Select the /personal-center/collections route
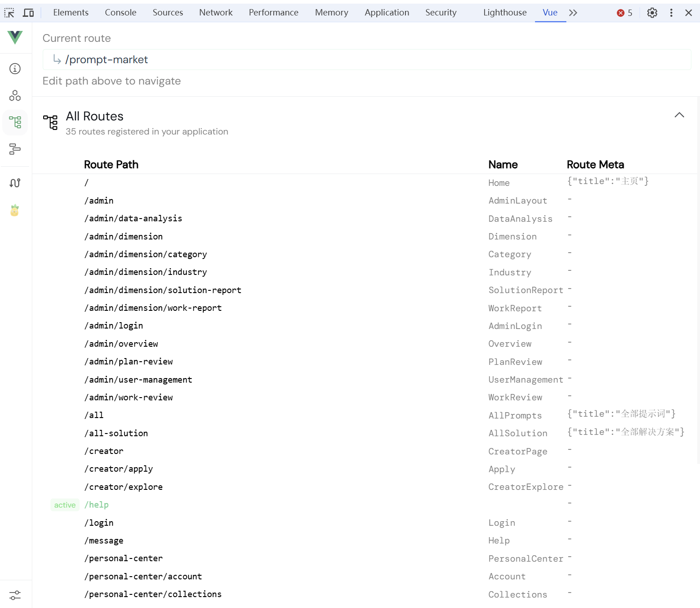This screenshot has height=608, width=700. tap(153, 594)
